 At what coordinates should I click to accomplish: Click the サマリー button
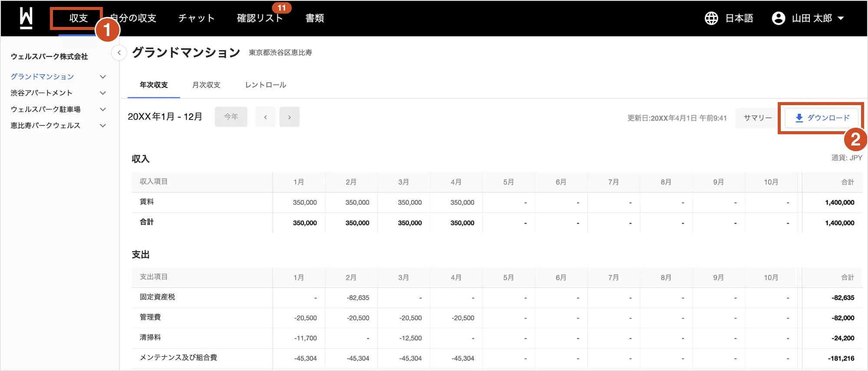(758, 118)
